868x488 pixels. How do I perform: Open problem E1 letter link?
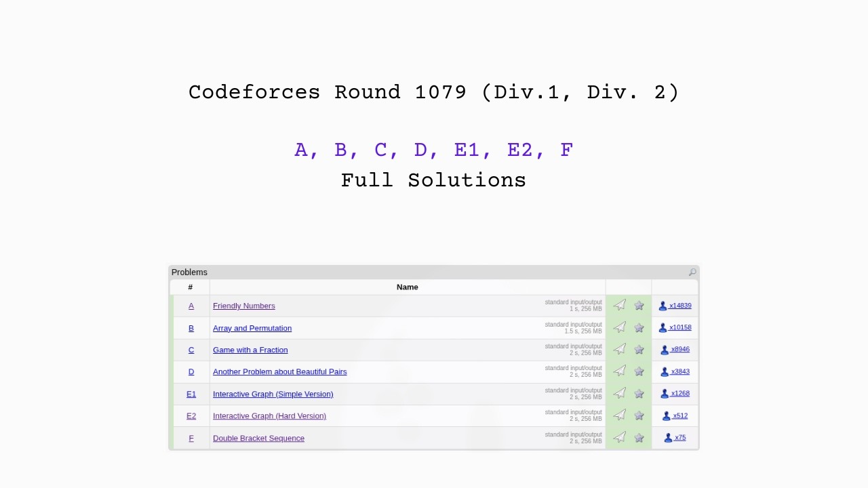point(191,394)
